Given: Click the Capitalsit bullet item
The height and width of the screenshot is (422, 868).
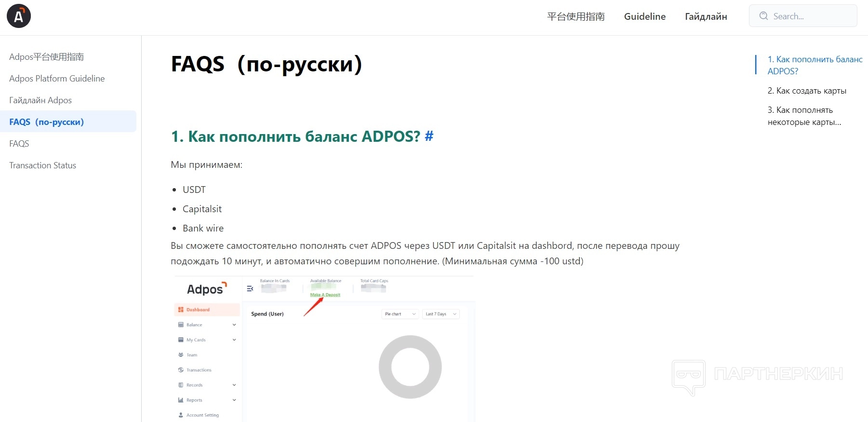Looking at the screenshot, I should click(x=202, y=209).
